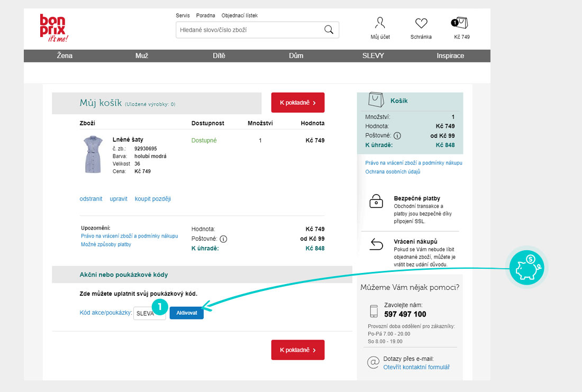
Task: Click the piggy bank savings icon
Action: pos(526,267)
